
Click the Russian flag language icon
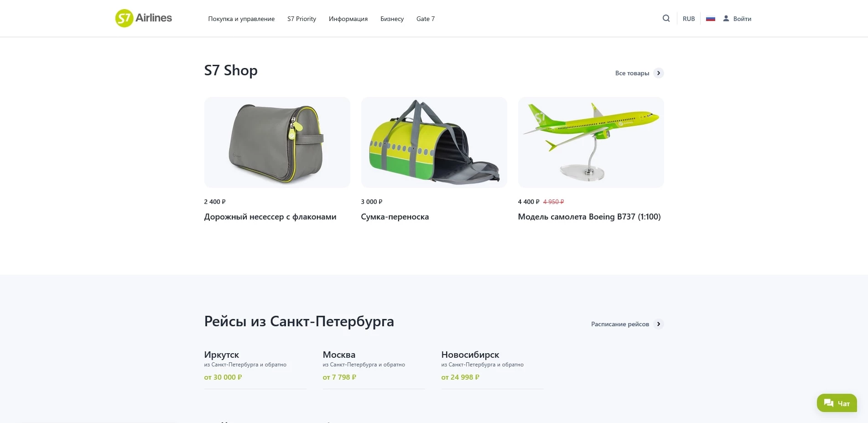pos(710,18)
